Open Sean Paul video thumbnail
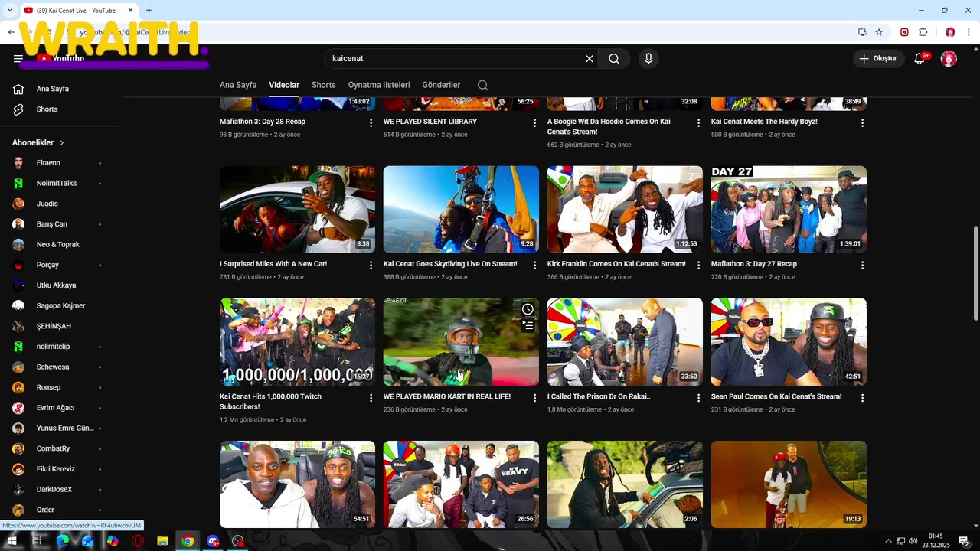This screenshot has width=980, height=551. (789, 341)
